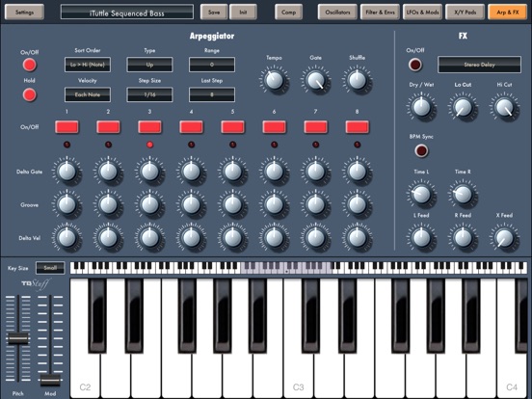Click the X Feed knob
Screen dimensions: 532x399
point(504,238)
